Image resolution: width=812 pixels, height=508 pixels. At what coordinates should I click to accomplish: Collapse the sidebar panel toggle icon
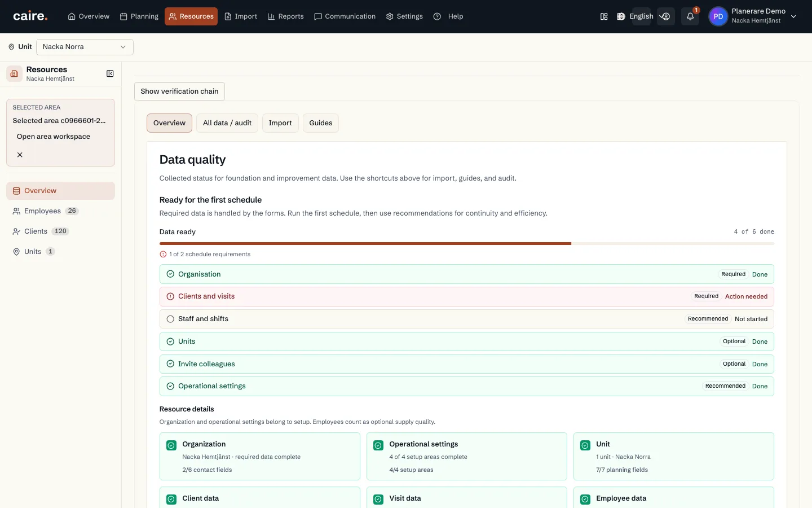pos(110,73)
